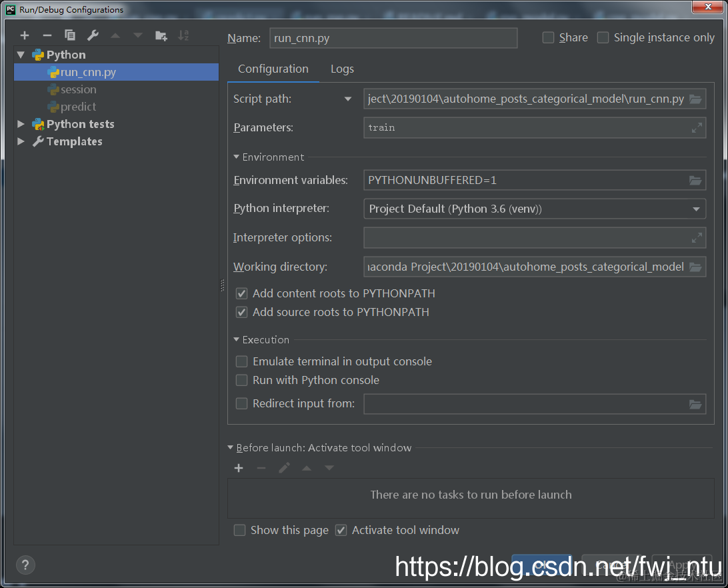Move before-launch task down
Image resolution: width=728 pixels, height=588 pixels.
[329, 468]
